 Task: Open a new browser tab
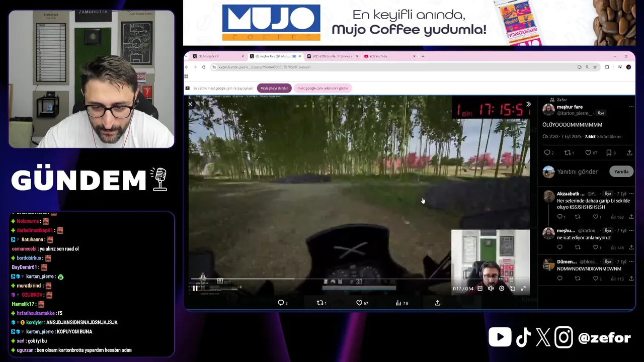coord(423,56)
